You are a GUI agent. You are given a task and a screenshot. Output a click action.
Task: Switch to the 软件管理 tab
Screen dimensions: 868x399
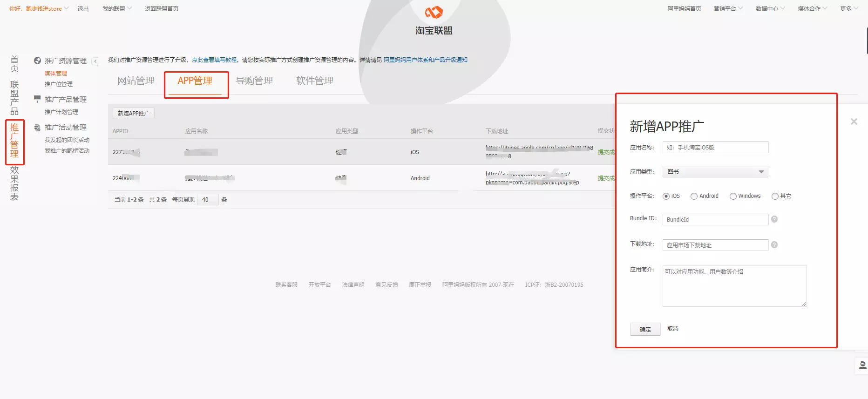coord(315,81)
